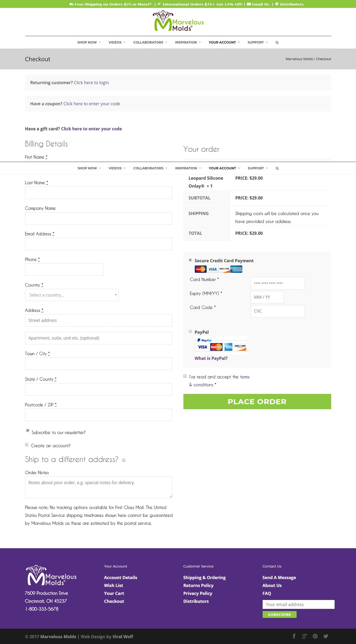This screenshot has width=356, height=644.
Task: Open the Country select dropdown
Action: click(72, 295)
